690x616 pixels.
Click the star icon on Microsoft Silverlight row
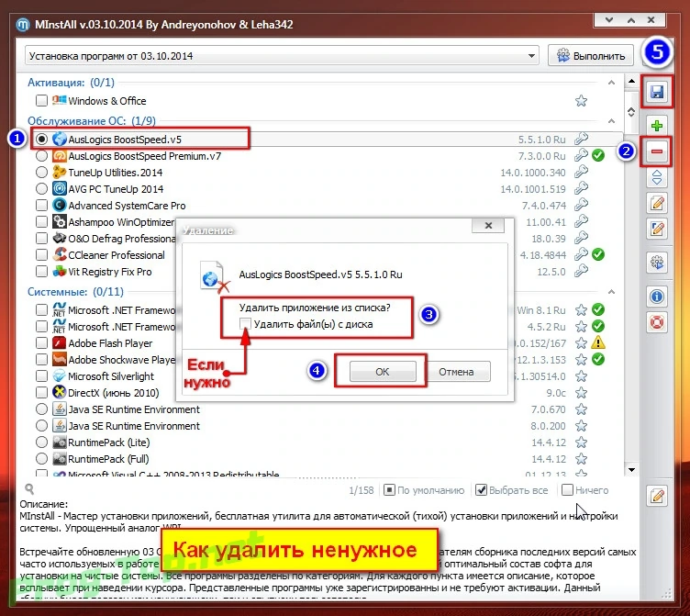pos(581,376)
